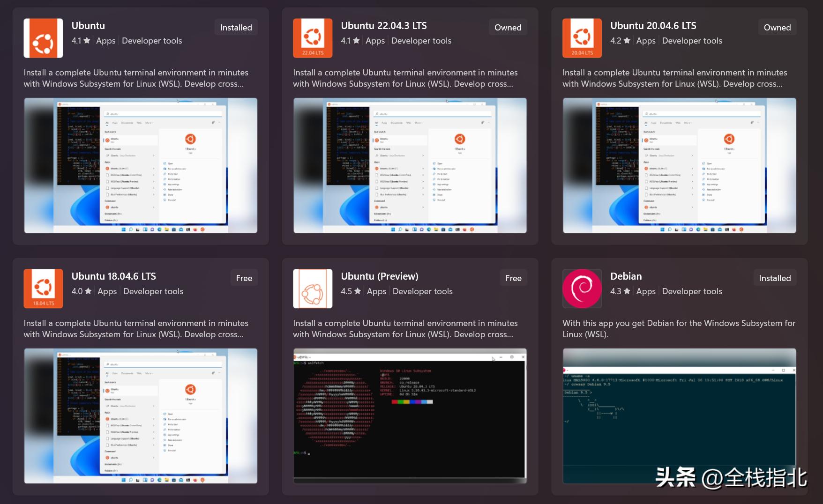Viewport: 823px width, 504px height.
Task: Open the Ubuntu 18.04.6 LTS app icon
Action: click(x=43, y=289)
